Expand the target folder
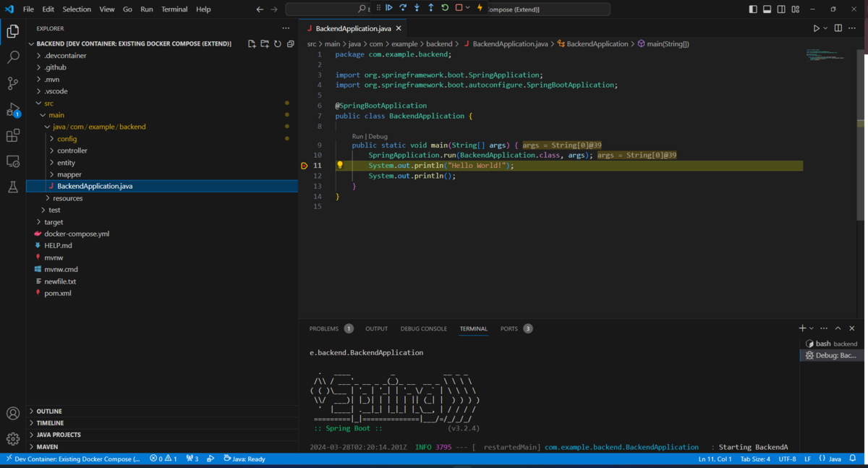Screen dimensions: 868x468 pos(54,222)
